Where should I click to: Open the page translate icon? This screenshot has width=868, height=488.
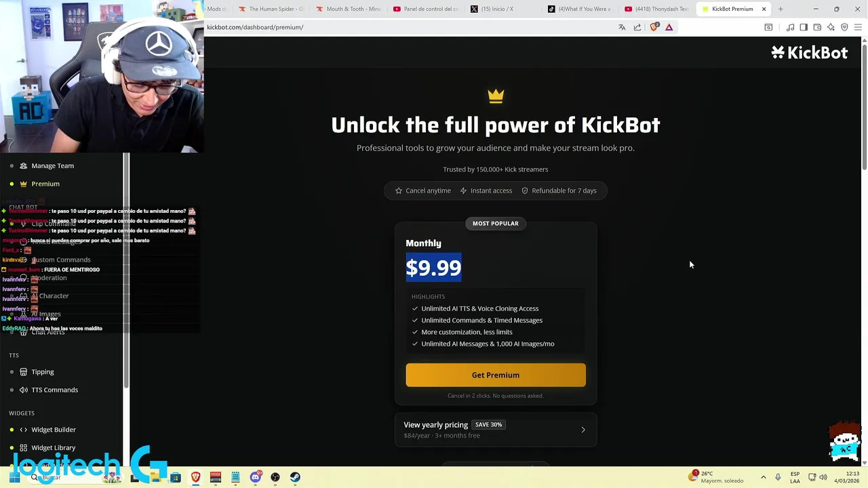[622, 27]
